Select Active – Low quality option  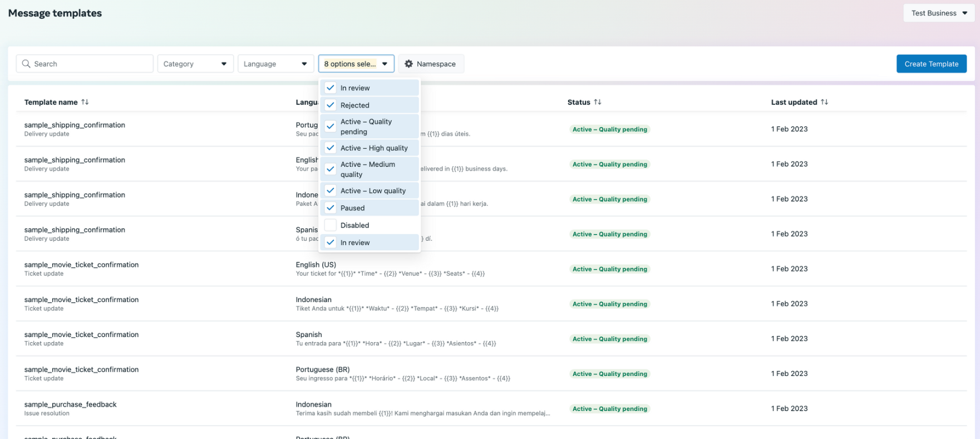pos(373,191)
